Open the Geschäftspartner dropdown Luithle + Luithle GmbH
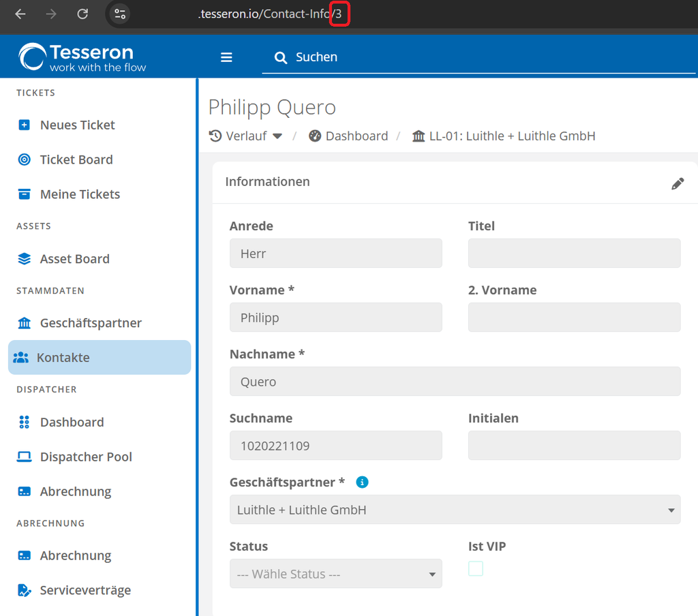The image size is (698, 616). coord(455,510)
